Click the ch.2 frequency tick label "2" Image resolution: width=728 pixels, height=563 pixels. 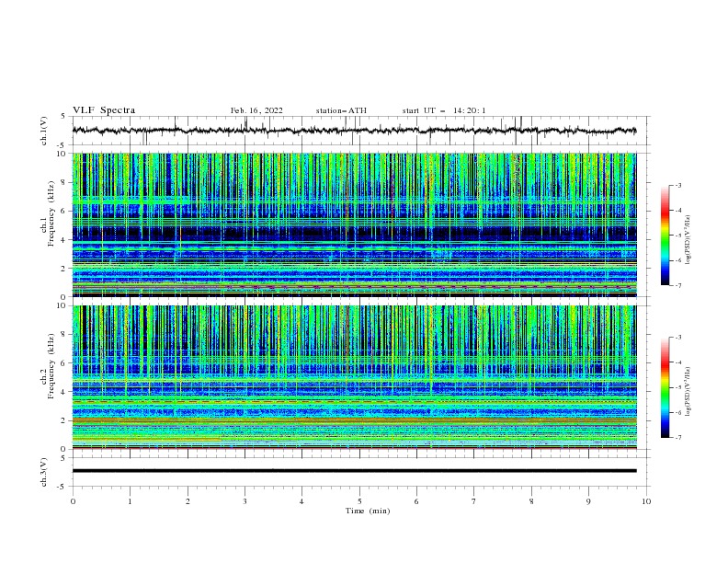point(64,420)
